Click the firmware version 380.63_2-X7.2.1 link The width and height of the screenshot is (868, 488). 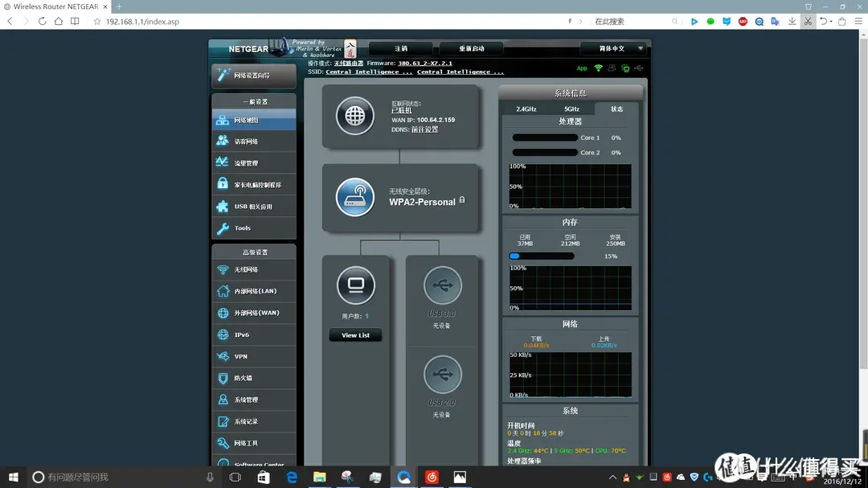tap(425, 64)
